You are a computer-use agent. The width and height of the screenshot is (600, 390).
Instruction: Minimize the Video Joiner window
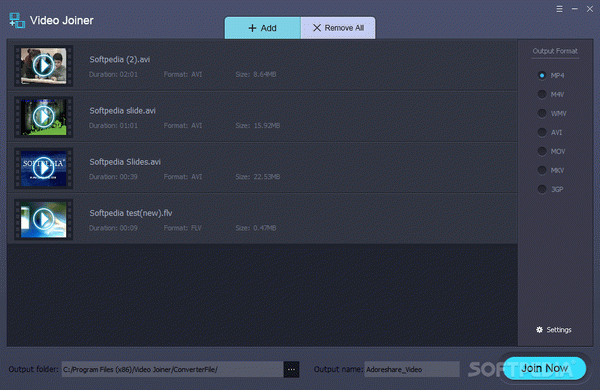point(575,9)
